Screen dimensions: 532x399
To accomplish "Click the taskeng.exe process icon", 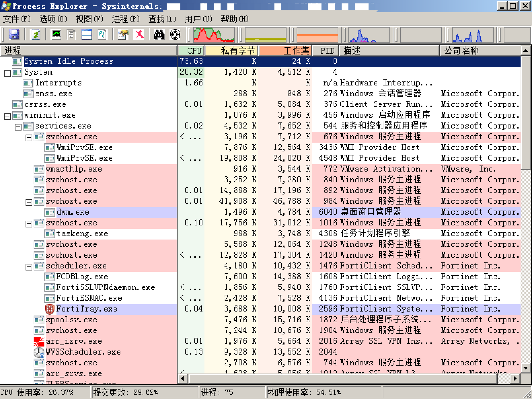I will pos(50,234).
